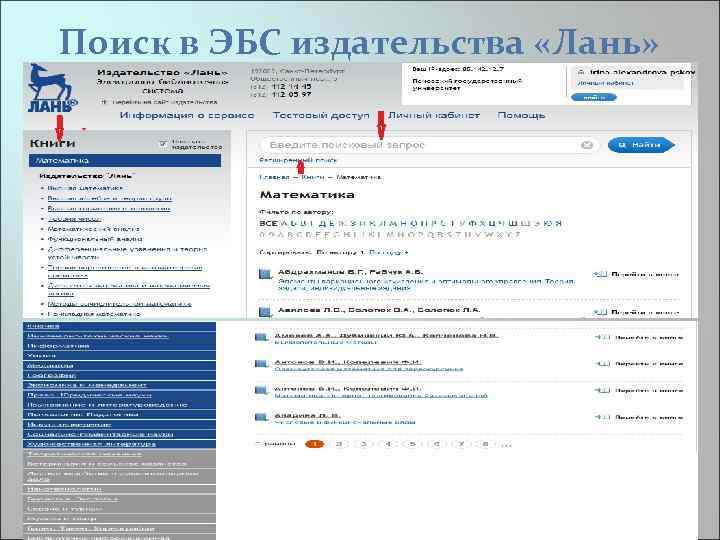
Task: Open Числовые и функциональные ряды title
Action: (345, 422)
